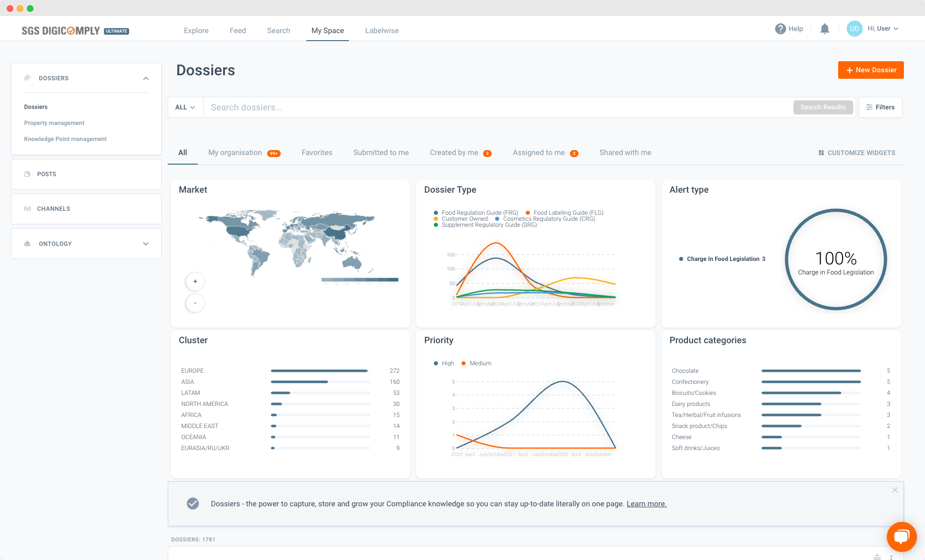This screenshot has height=560, width=925.
Task: Expand the Ontology sidebar section
Action: pos(146,244)
